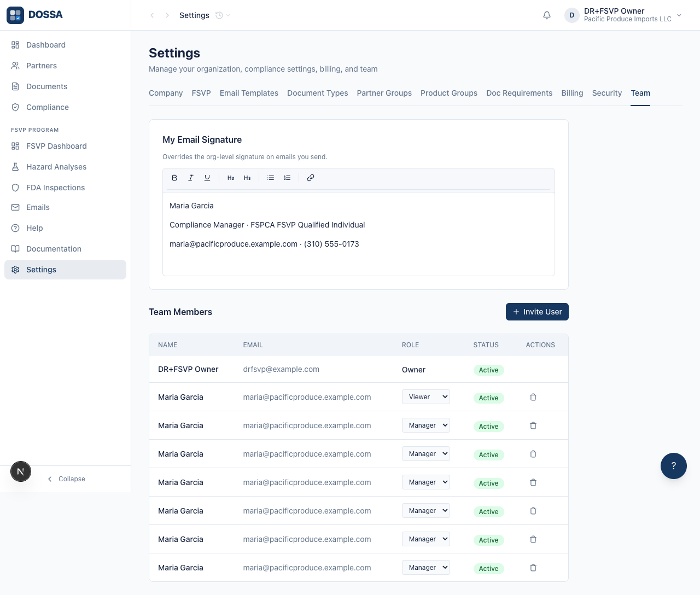Add a link using the link icon
700x595 pixels.
tap(311, 178)
